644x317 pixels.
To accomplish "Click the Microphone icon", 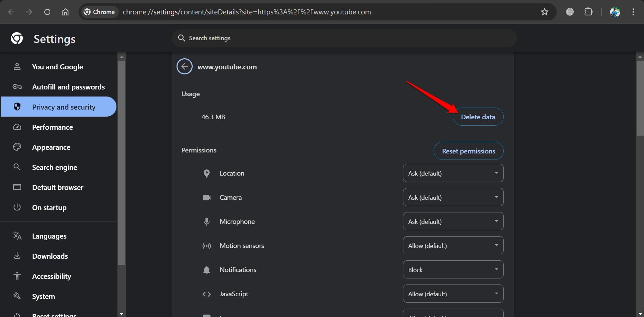I will coord(207,221).
